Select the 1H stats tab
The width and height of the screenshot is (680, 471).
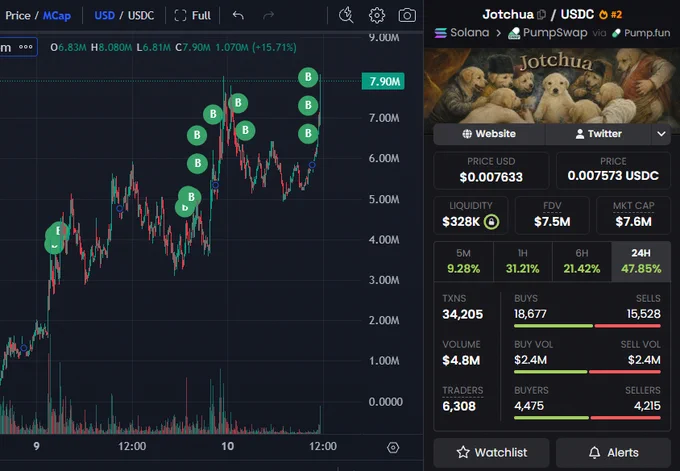click(523, 262)
